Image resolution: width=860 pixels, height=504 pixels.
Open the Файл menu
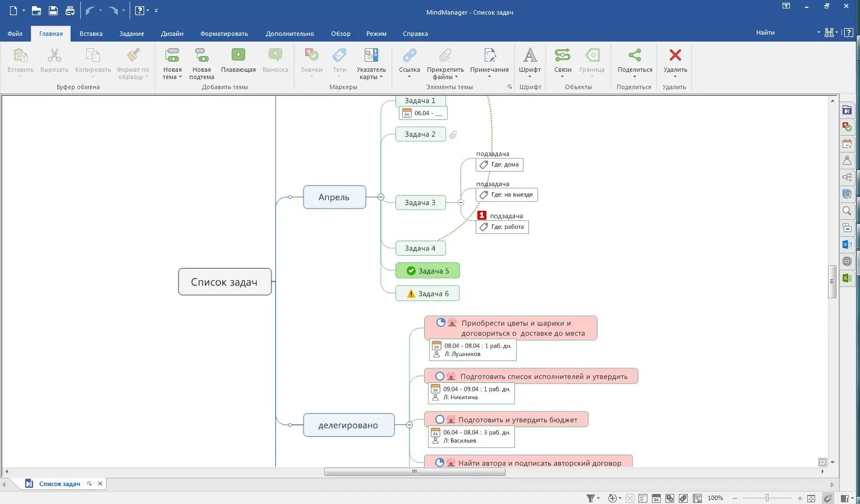(15, 34)
